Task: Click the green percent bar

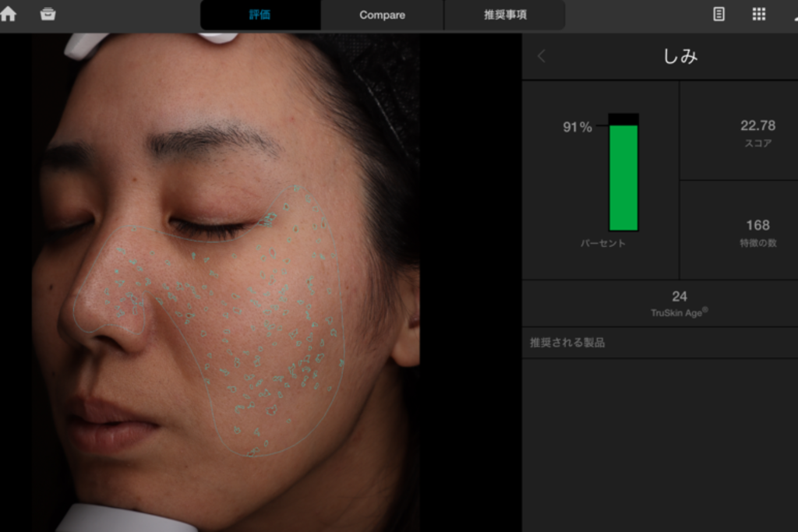Action: pos(623,176)
